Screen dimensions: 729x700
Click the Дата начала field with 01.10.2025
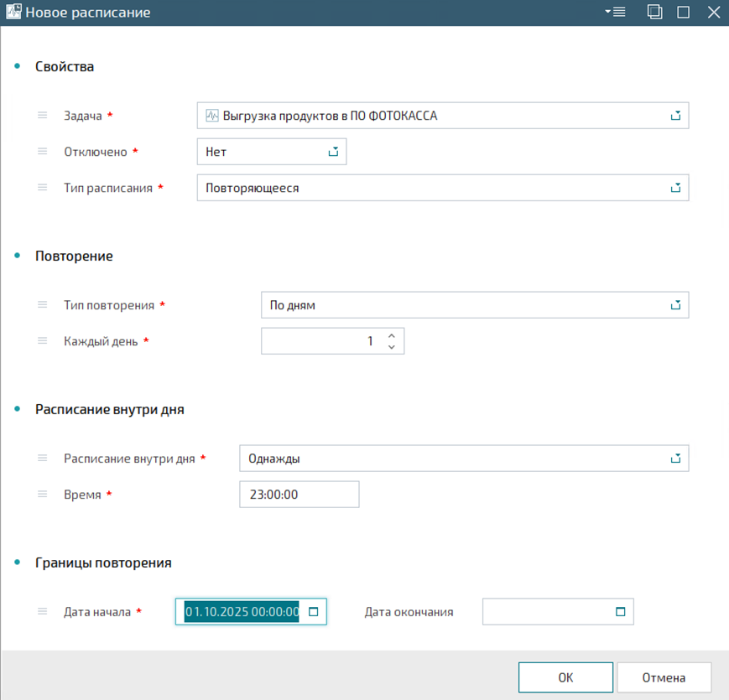(251, 612)
